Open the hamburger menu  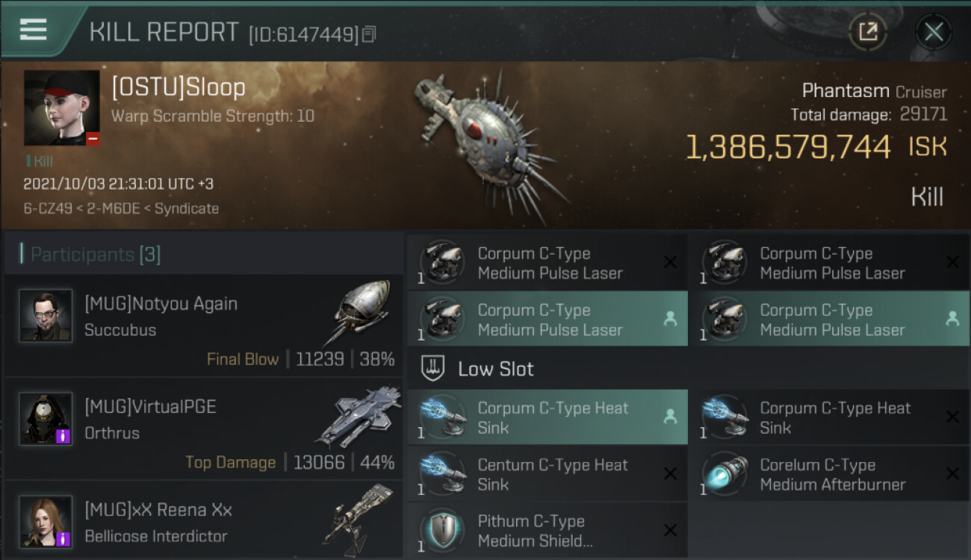pyautogui.click(x=34, y=29)
